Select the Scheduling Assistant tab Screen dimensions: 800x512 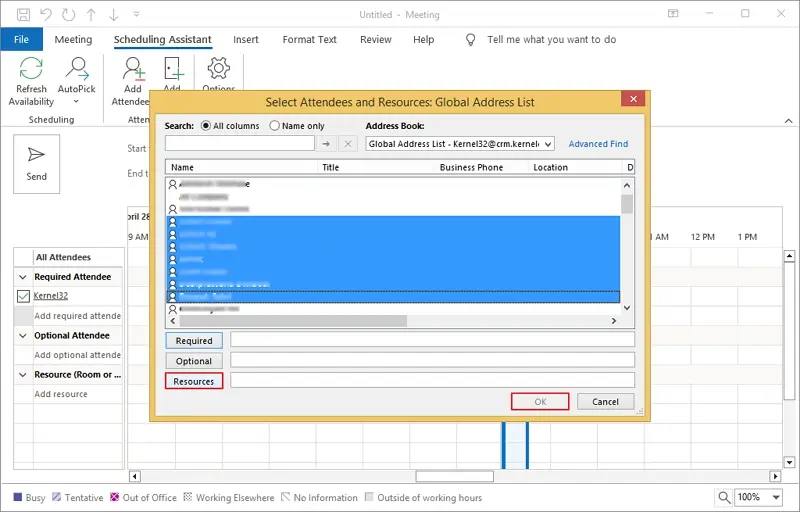point(162,39)
